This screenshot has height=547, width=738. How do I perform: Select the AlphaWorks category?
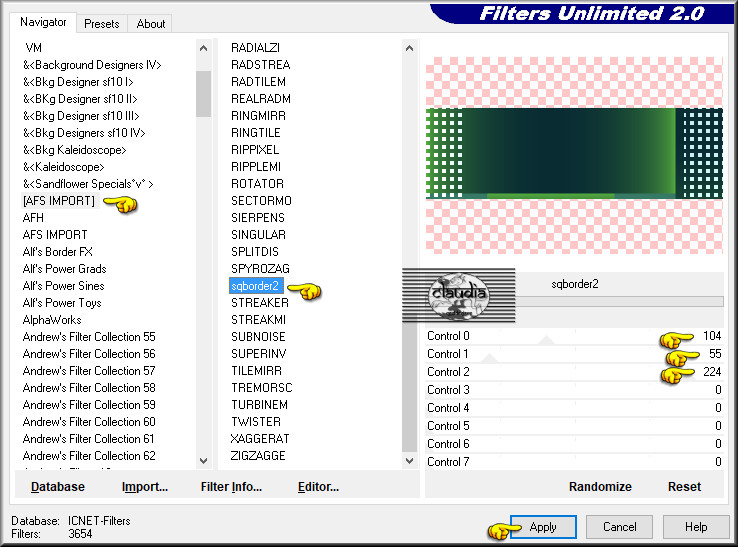click(52, 320)
